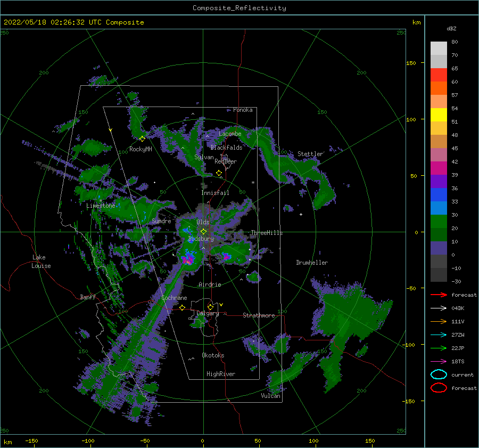Click the yellow diamond marker below RedDeer
This screenshot has height=448, width=479.
click(x=219, y=173)
